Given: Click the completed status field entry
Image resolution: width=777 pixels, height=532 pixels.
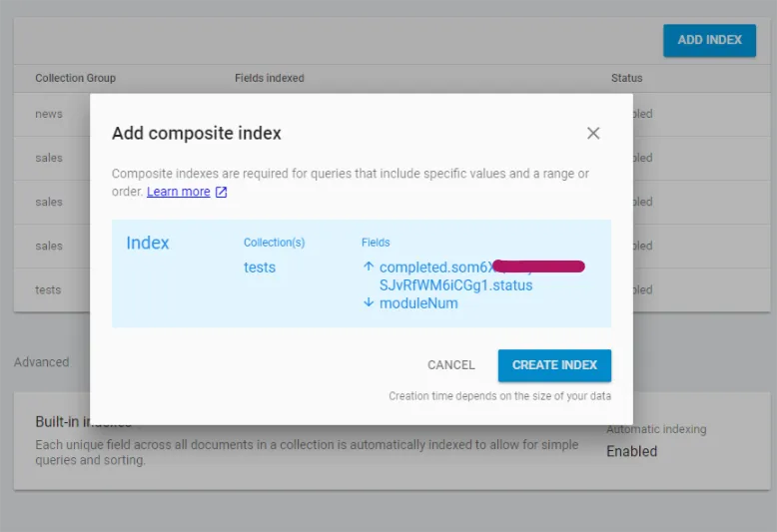Looking at the screenshot, I should point(455,275).
